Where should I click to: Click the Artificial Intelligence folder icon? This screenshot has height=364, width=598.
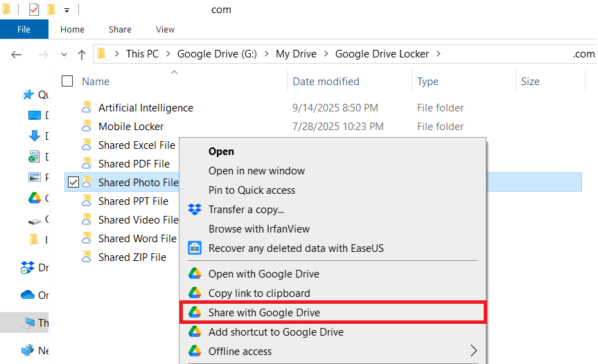pos(87,108)
